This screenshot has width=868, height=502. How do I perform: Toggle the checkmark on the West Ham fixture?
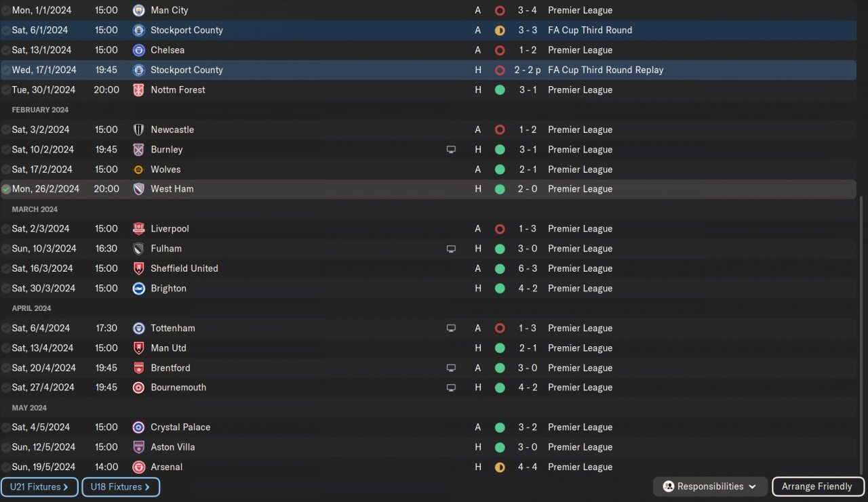pos(6,190)
